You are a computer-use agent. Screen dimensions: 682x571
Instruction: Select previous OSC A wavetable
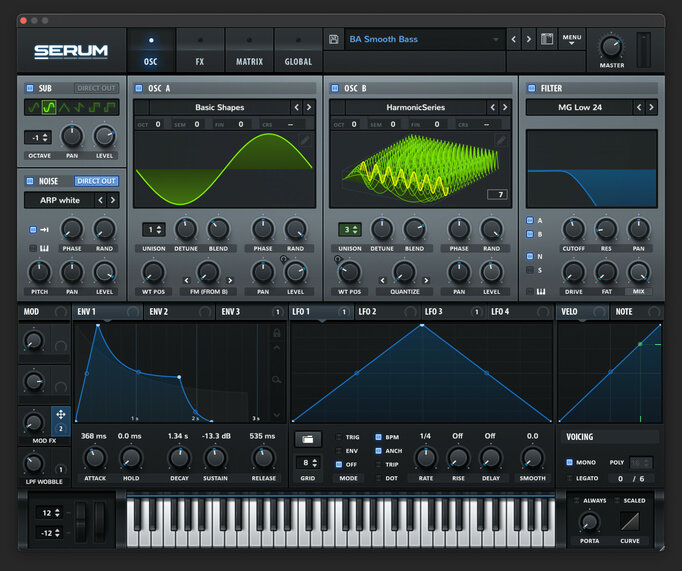pyautogui.click(x=297, y=107)
